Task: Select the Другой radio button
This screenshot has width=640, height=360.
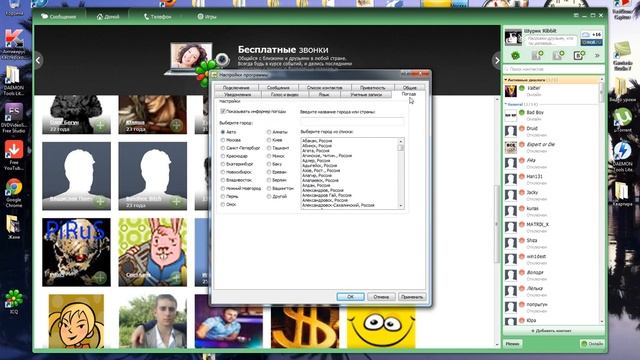Action: click(269, 196)
